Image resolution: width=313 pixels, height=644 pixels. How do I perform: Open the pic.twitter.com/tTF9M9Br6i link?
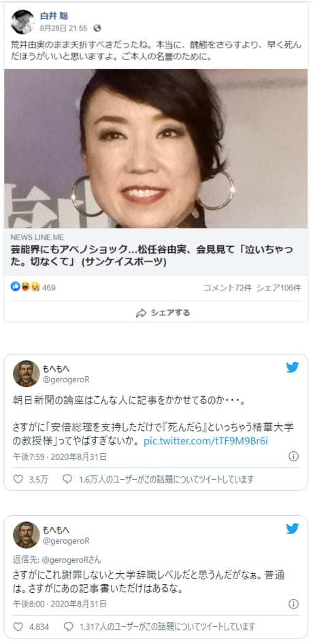click(206, 441)
